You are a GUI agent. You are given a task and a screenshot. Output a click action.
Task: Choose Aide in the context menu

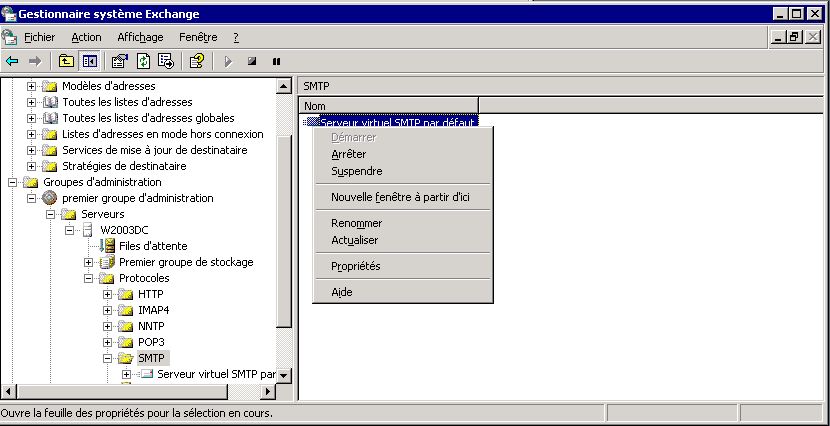pyautogui.click(x=403, y=292)
